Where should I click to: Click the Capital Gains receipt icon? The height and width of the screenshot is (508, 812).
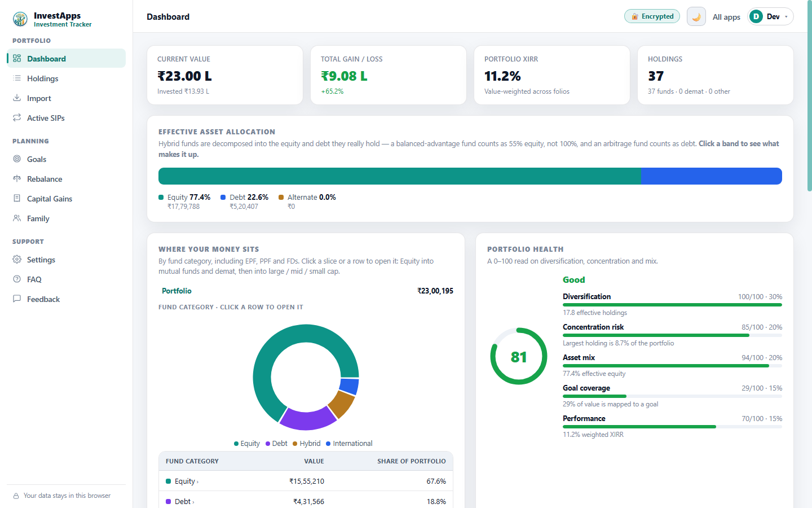(17, 198)
